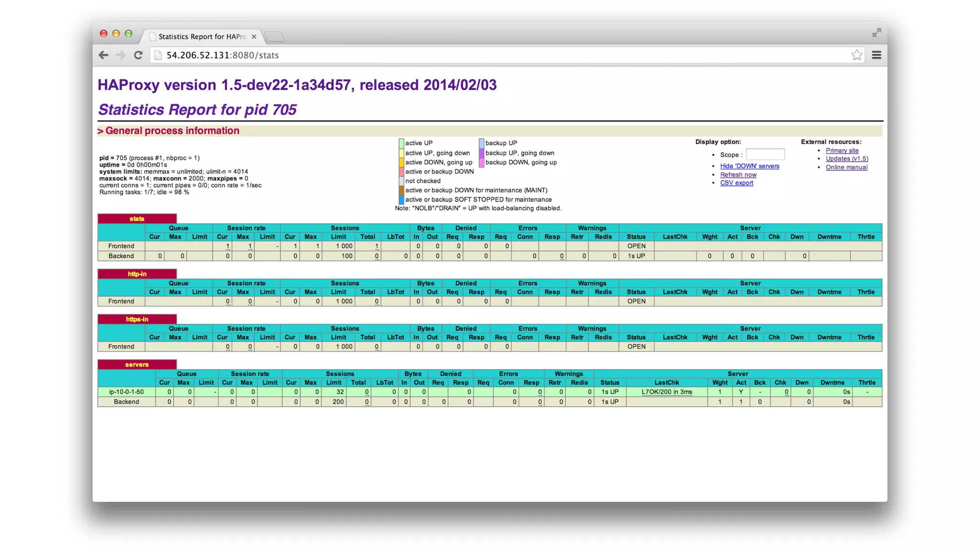980x551 pixels.
Task: Click the browser forward arrow
Action: point(121,55)
